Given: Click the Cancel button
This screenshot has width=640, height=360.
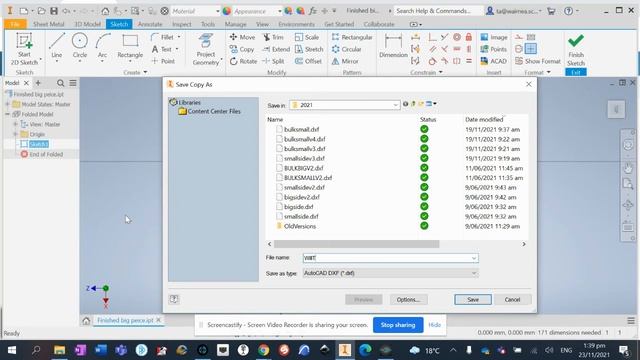Looking at the screenshot, I should 512,300.
